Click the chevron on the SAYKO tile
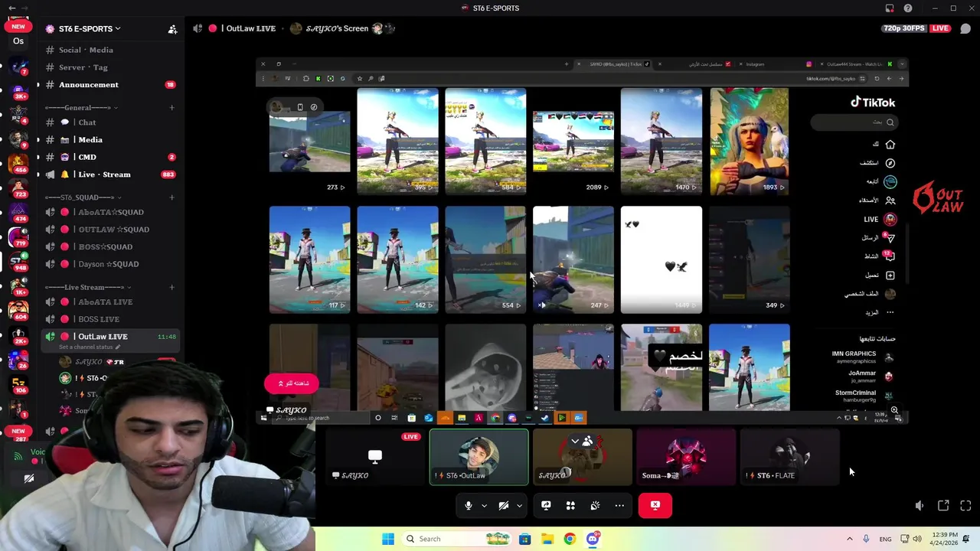This screenshot has width=980, height=551. (575, 442)
